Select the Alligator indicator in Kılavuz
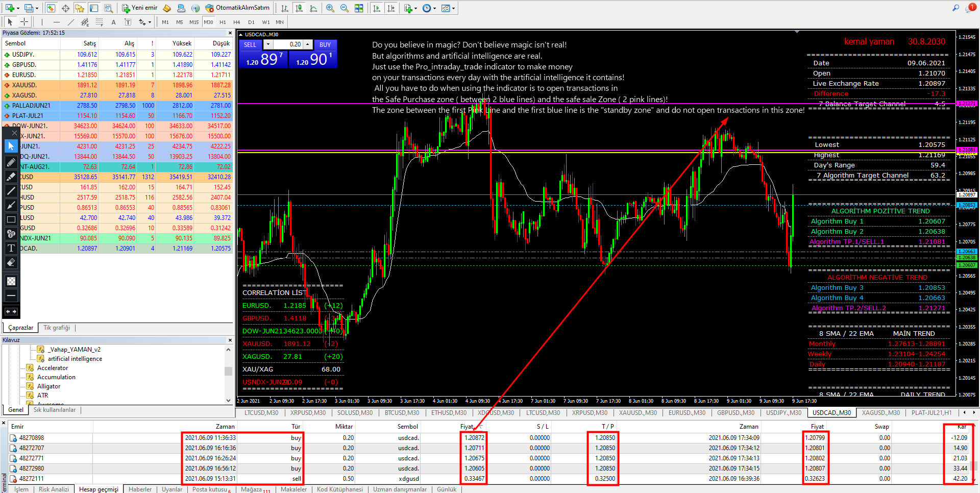 (x=49, y=386)
